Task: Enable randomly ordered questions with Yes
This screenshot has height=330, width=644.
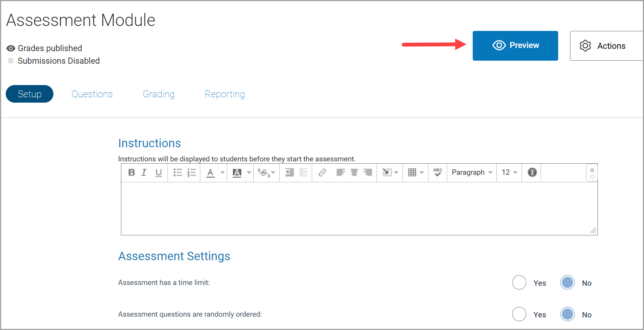Action: click(x=519, y=314)
